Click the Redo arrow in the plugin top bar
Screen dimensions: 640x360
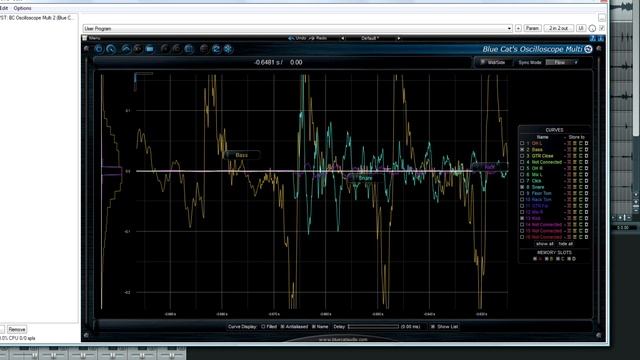pyautogui.click(x=311, y=38)
